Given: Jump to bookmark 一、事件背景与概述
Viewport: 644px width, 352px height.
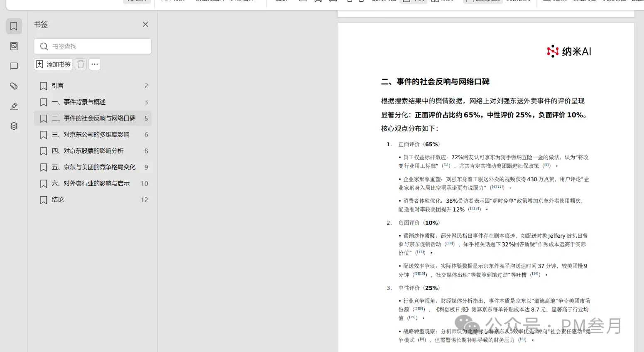Looking at the screenshot, I should coord(93,102).
